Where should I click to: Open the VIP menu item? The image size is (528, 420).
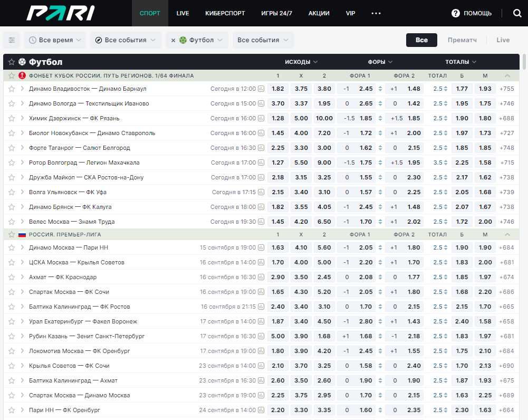(x=351, y=13)
